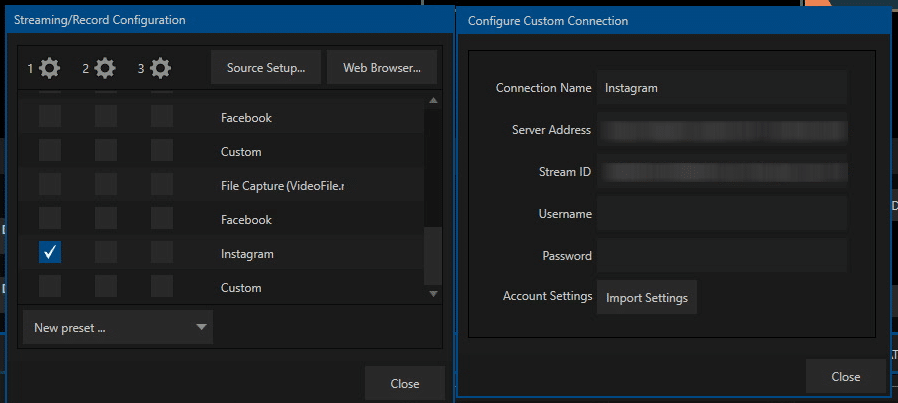Enable encoder 2 for Instagram
The height and width of the screenshot is (403, 898).
(106, 254)
